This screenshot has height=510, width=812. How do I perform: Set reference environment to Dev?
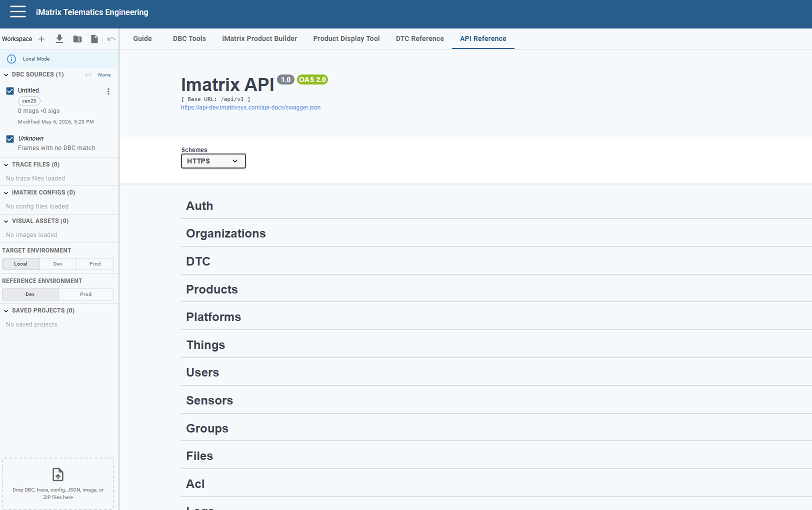[x=30, y=294]
